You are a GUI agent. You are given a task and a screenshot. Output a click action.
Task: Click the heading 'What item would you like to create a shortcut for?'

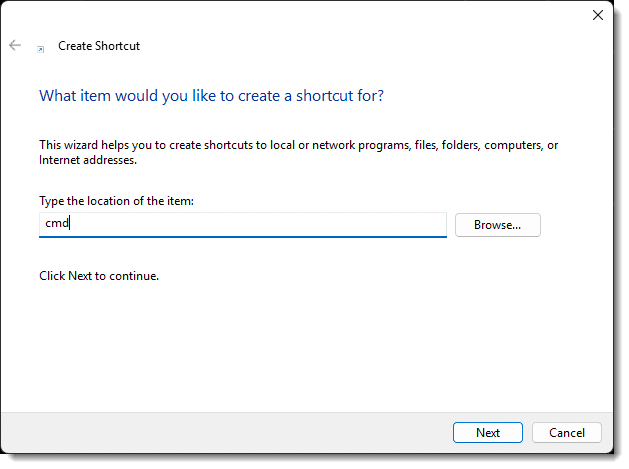(x=211, y=96)
